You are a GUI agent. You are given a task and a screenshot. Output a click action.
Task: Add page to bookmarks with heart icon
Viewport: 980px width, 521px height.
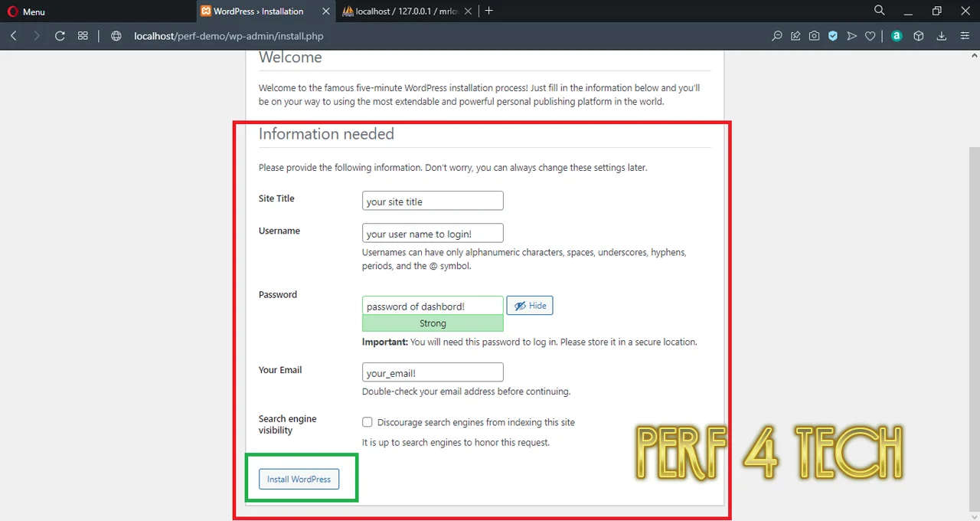[871, 36]
